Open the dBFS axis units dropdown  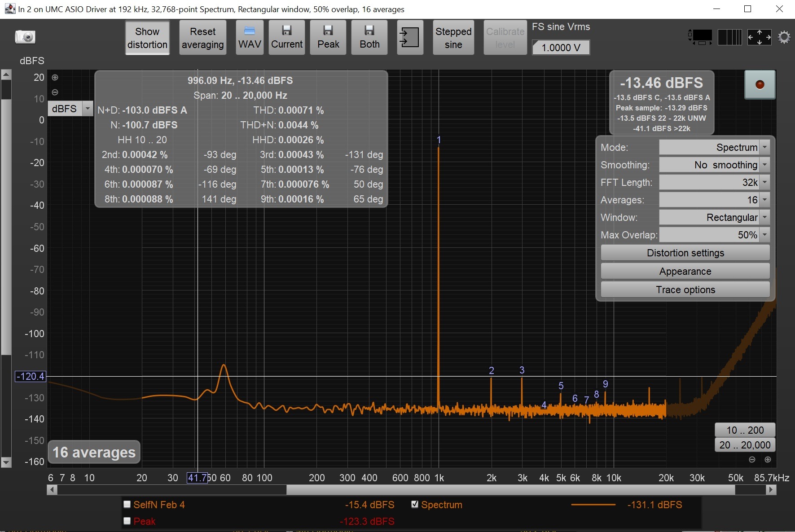click(70, 109)
